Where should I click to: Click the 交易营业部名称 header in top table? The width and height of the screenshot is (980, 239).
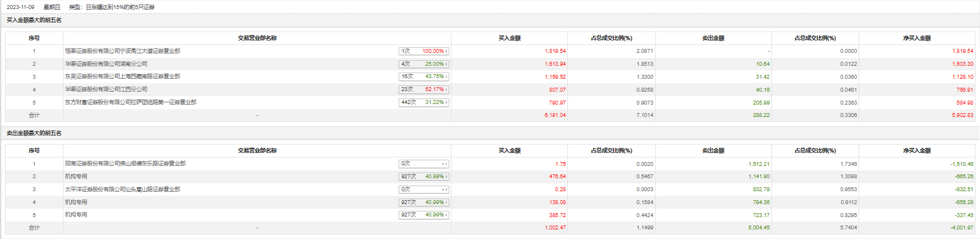tap(257, 38)
